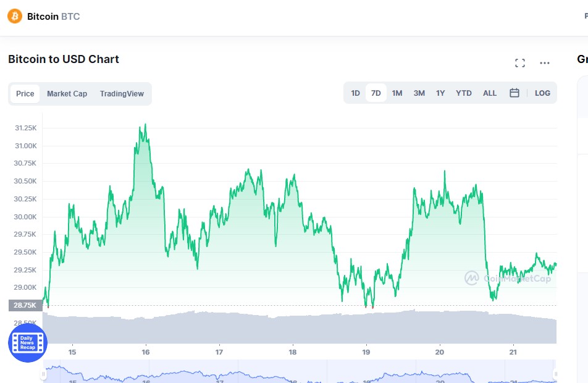Screen dimensions: 588x383
Task: Open the Daily News Recap badge
Action: point(27,342)
